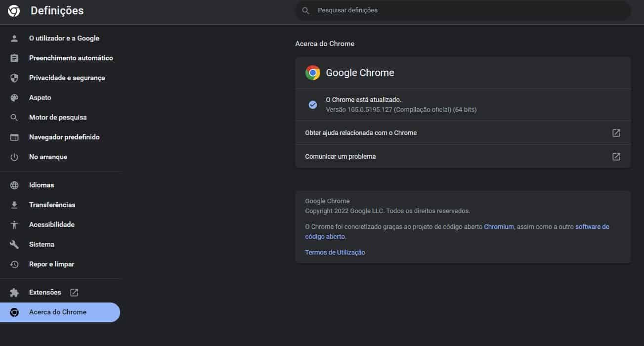Viewport: 644px width, 346px height.
Task: Select Acerca do Chrome menu item
Action: [60, 312]
